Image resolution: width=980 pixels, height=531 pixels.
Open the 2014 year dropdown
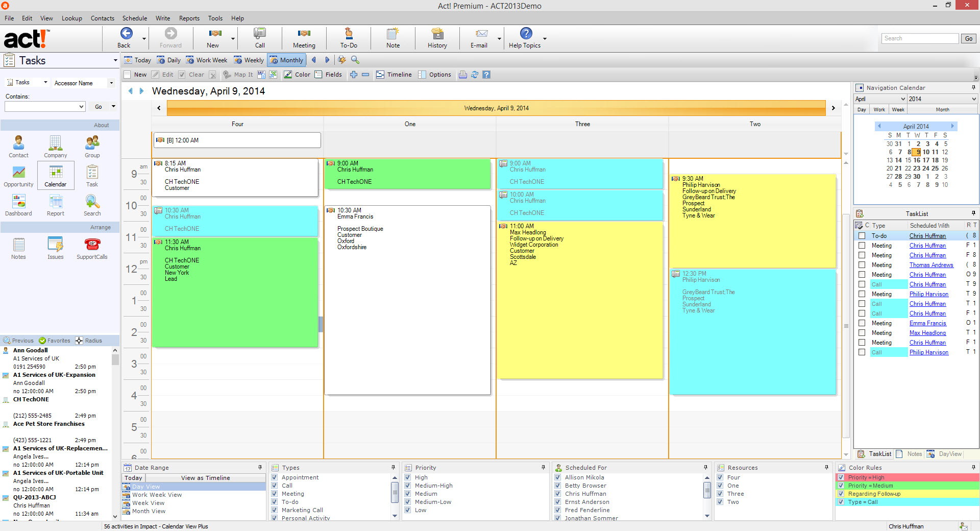(974, 99)
